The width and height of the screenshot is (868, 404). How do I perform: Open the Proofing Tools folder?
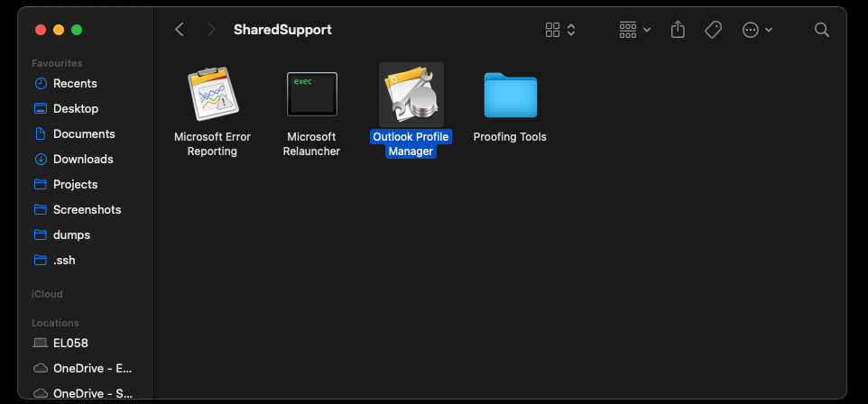tap(510, 95)
